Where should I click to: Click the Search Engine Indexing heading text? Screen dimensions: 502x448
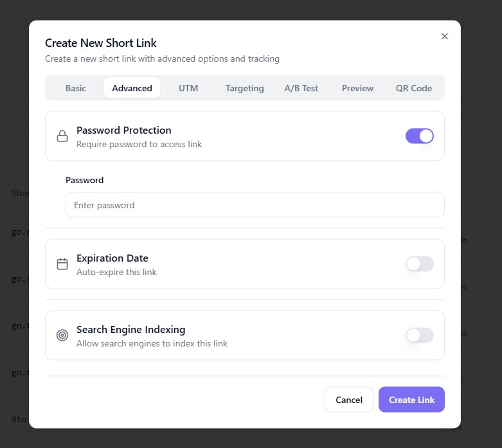tap(130, 330)
